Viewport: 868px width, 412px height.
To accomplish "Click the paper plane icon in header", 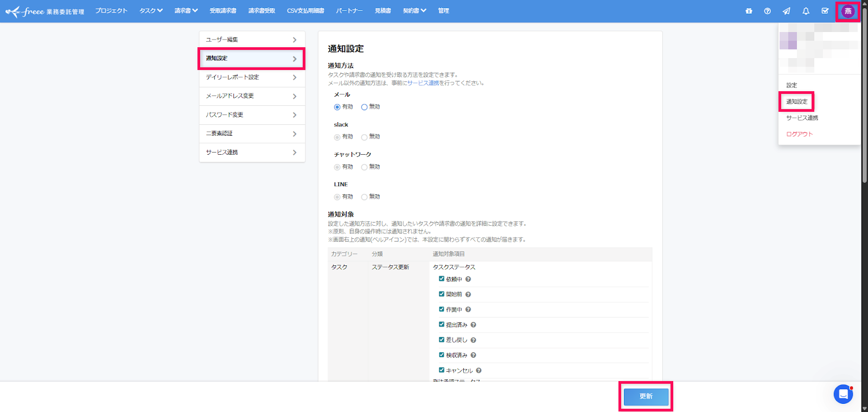I will (786, 11).
